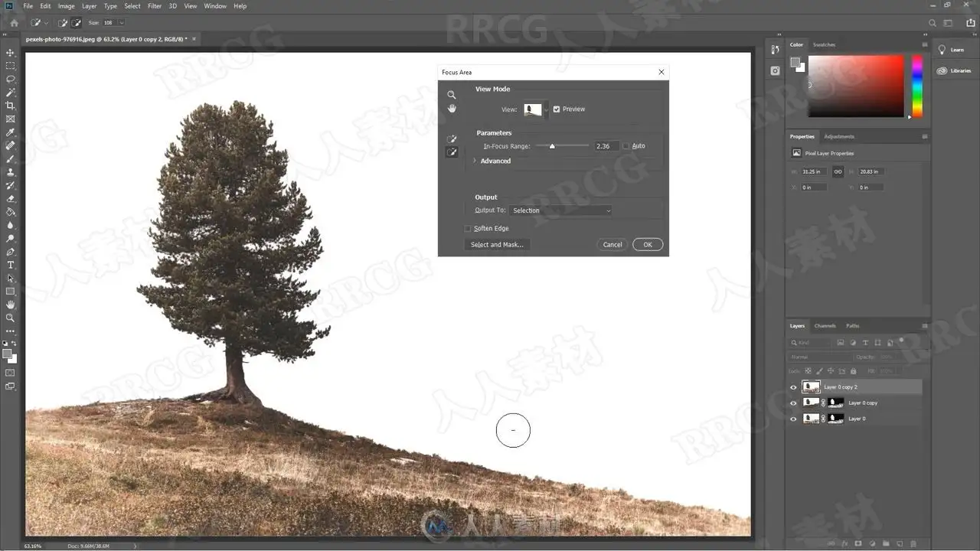The width and height of the screenshot is (980, 551).
Task: Open the Properties panel menu
Action: [925, 137]
